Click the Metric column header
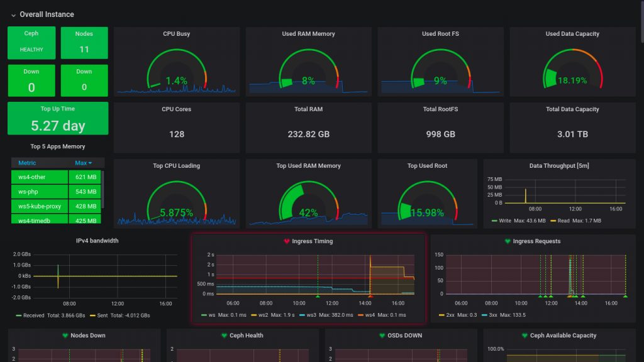The width and height of the screenshot is (644, 362). (x=27, y=163)
